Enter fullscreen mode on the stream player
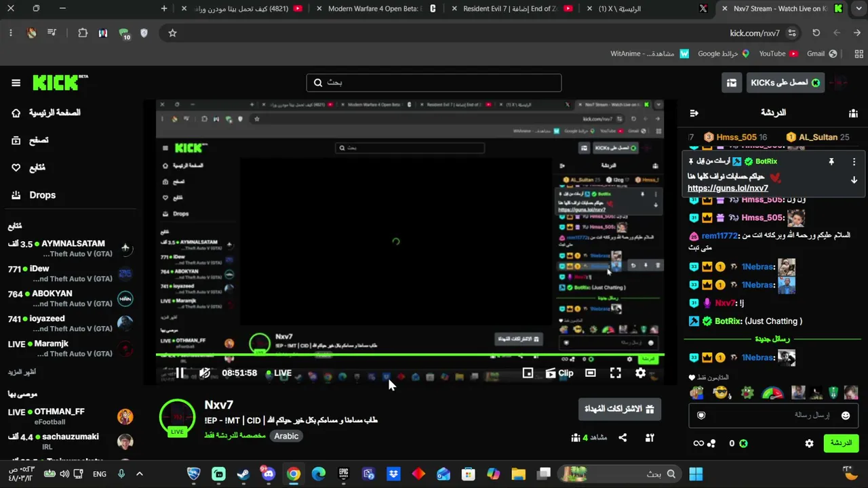The height and width of the screenshot is (488, 868). 615,373
